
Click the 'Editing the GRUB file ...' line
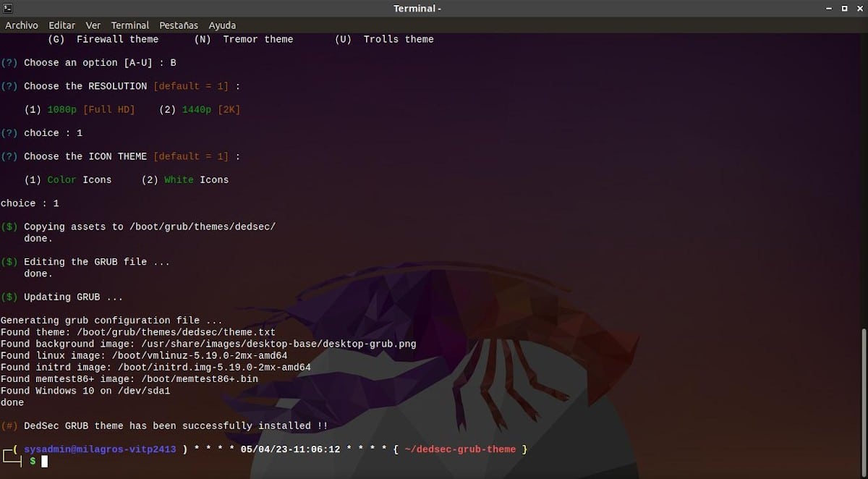click(x=85, y=262)
